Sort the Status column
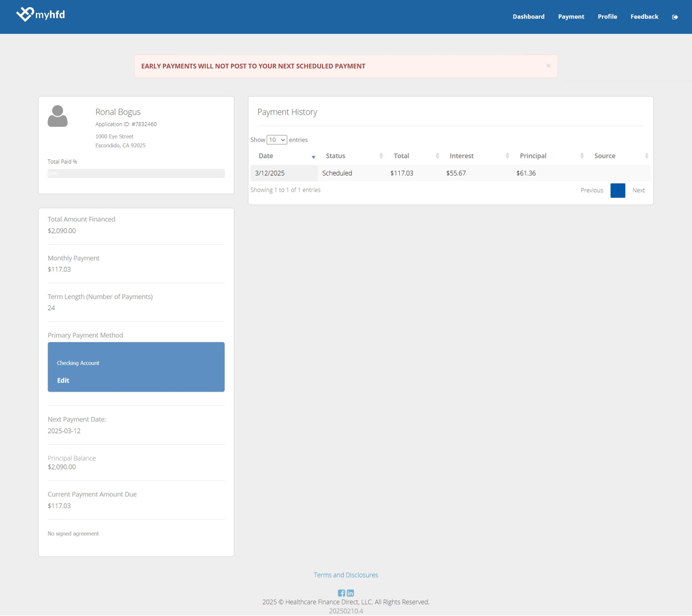 [x=381, y=155]
